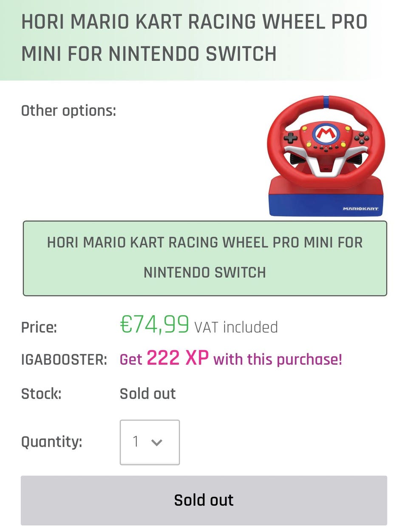The height and width of the screenshot is (532, 408).
Task: Click the product title heading
Action: pos(194,38)
